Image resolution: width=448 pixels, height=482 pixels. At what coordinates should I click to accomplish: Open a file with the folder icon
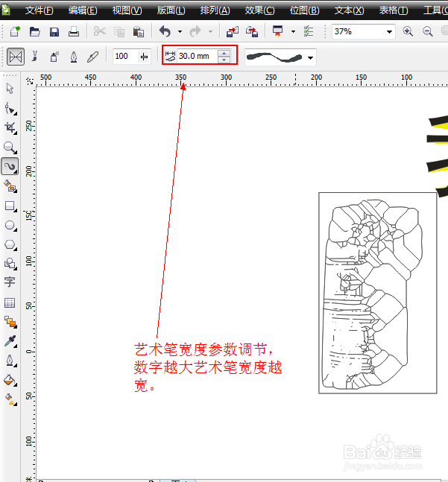click(x=34, y=31)
